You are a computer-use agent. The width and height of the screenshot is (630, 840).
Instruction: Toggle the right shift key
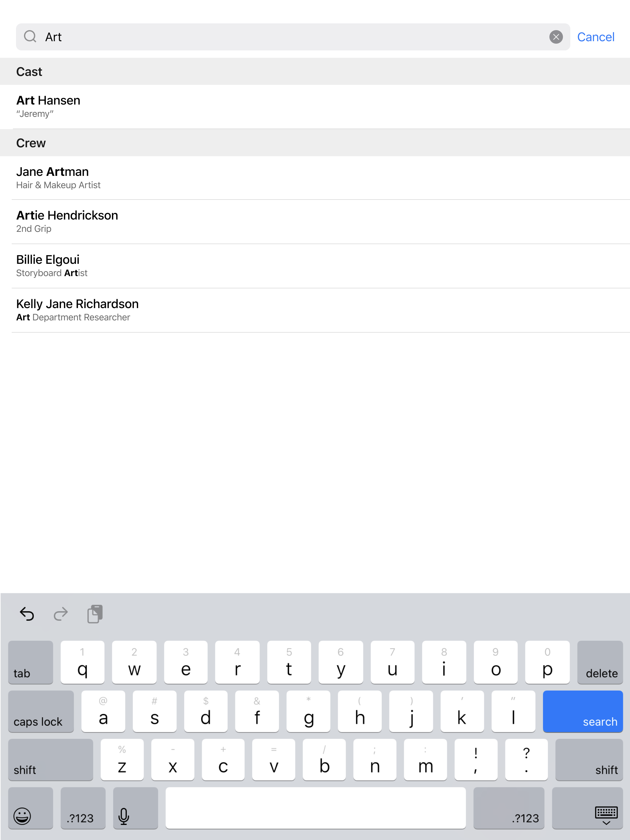(x=588, y=759)
